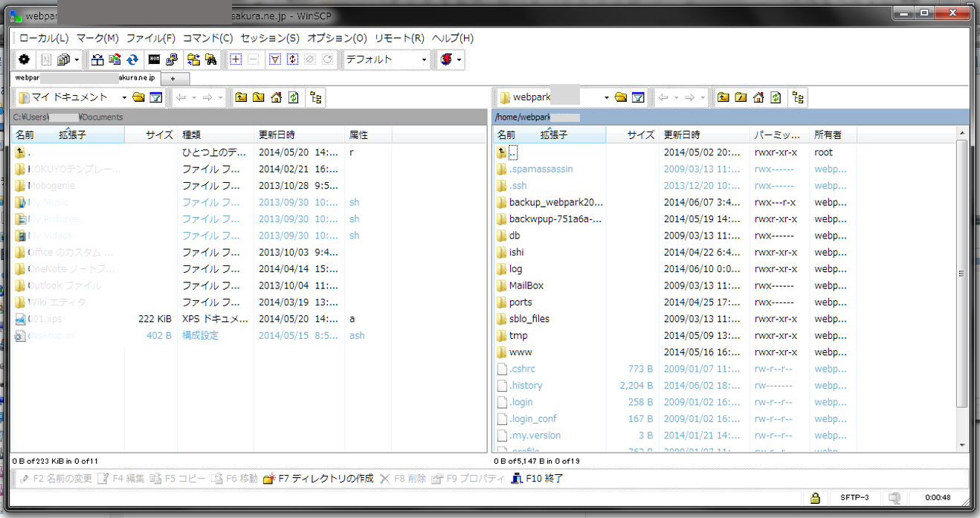Click the Compare directories icon
Viewport: 980px width, 518px height.
(115, 59)
